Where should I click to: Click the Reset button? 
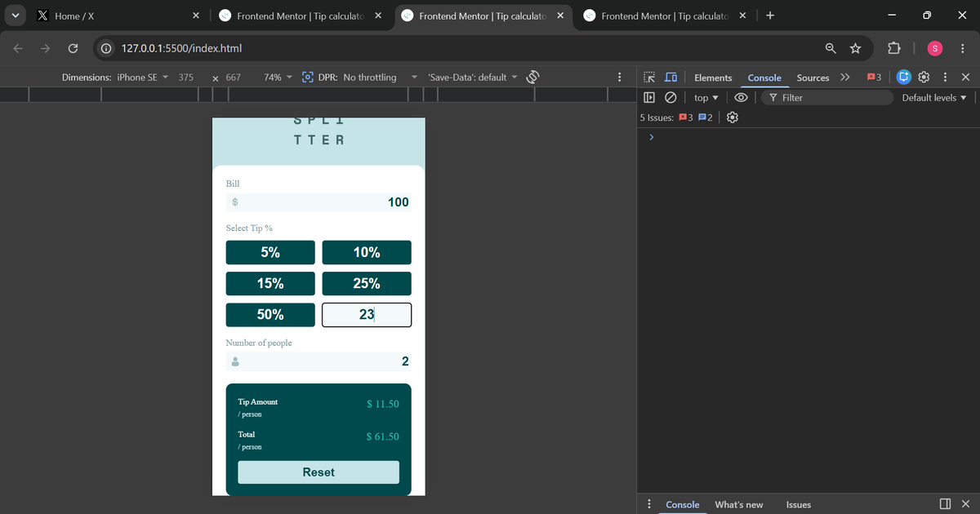(x=318, y=472)
